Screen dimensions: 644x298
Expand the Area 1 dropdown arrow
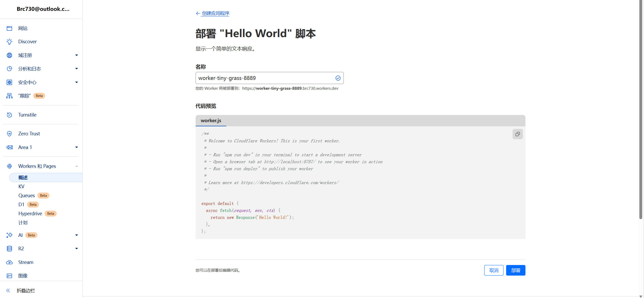pyautogui.click(x=77, y=147)
